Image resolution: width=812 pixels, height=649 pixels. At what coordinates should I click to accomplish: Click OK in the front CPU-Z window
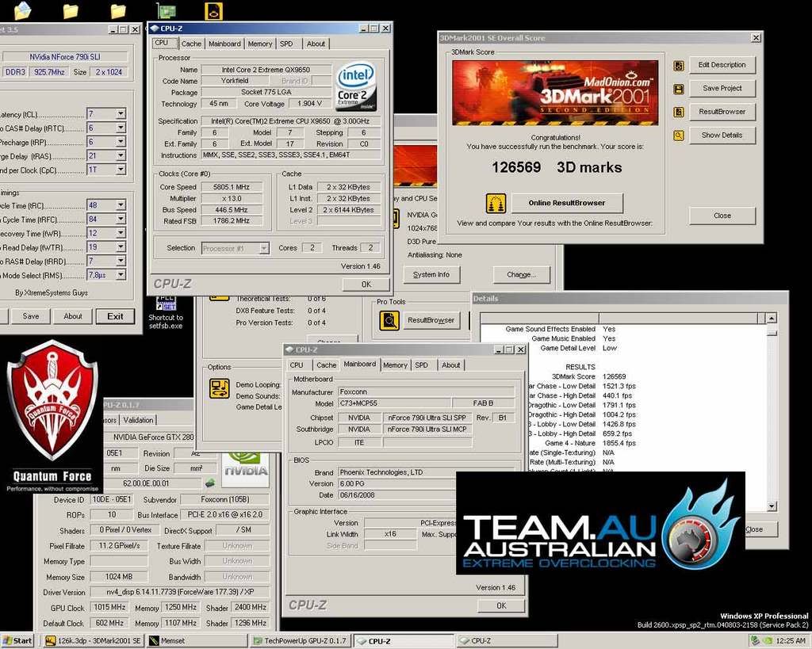366,284
